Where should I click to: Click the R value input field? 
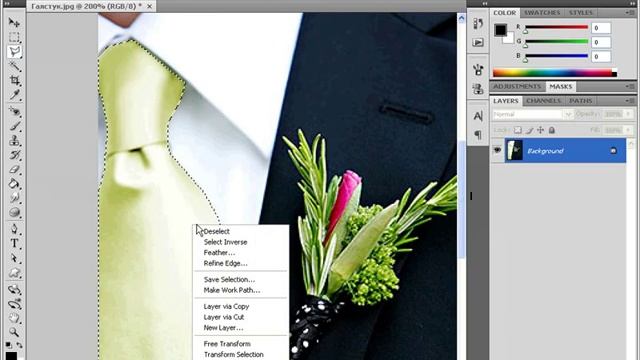(x=601, y=28)
